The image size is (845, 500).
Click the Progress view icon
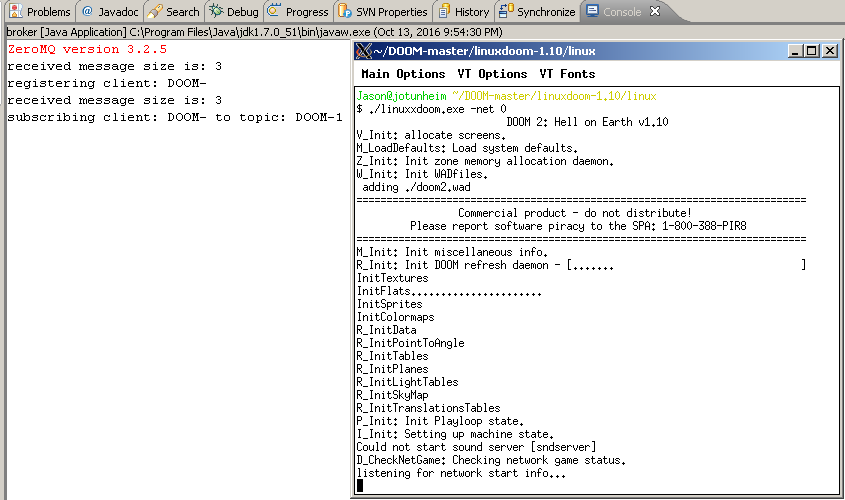pos(274,11)
